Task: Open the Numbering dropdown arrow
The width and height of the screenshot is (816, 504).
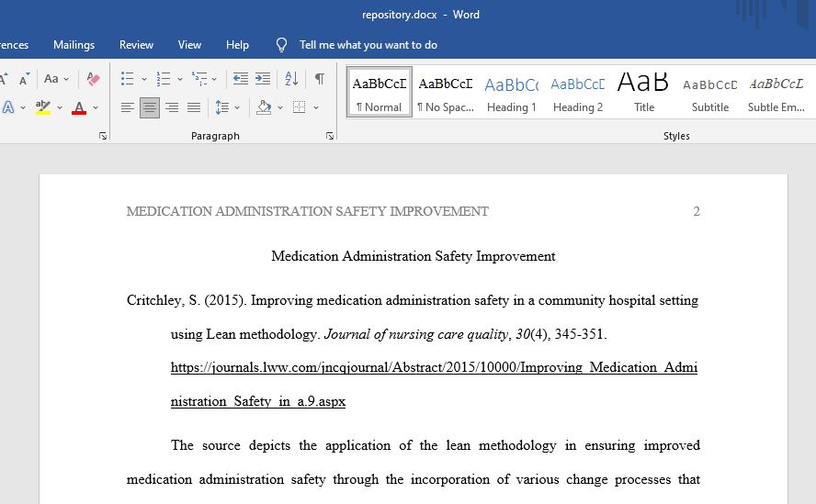Action: (180, 80)
